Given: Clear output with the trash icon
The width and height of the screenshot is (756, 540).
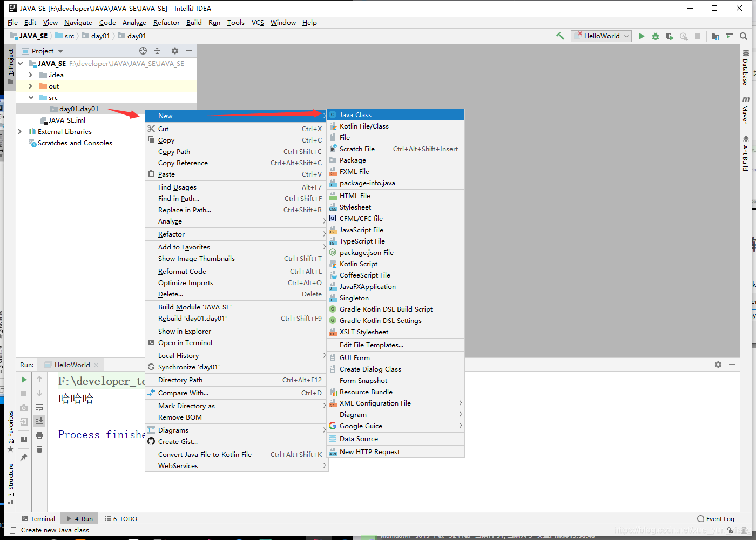Looking at the screenshot, I should point(39,449).
